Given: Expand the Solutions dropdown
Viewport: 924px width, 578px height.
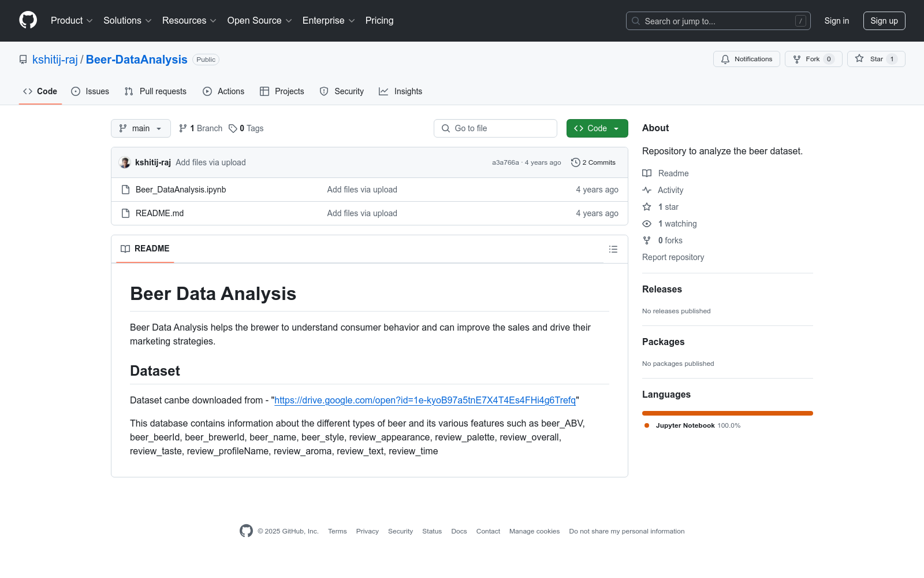Looking at the screenshot, I should pyautogui.click(x=128, y=21).
